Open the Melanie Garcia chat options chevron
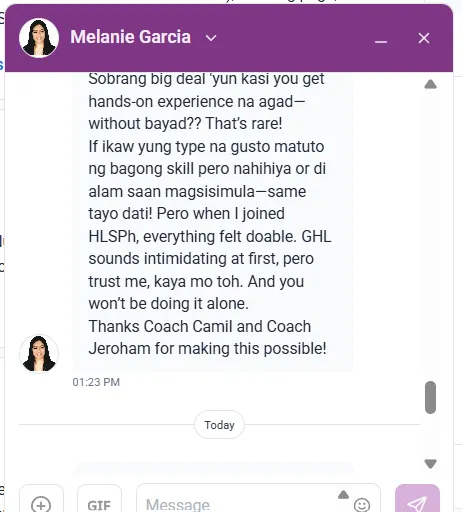This screenshot has width=462, height=512. pyautogui.click(x=211, y=38)
